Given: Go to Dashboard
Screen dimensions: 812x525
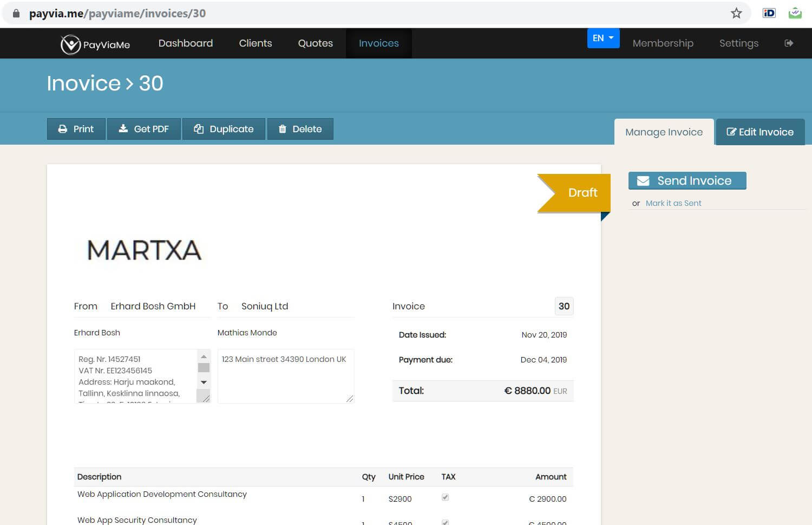Looking at the screenshot, I should coord(186,43).
